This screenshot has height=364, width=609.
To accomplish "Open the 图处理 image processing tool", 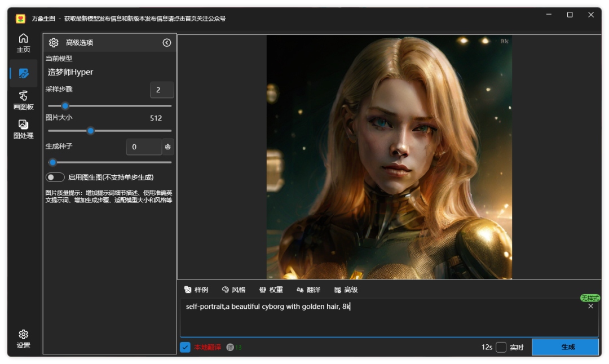I will tap(23, 129).
